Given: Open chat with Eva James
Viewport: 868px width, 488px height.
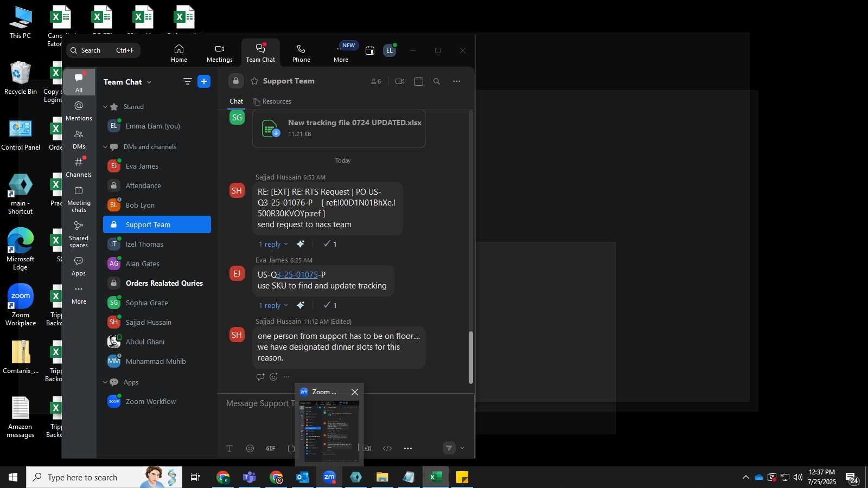Looking at the screenshot, I should click(x=157, y=166).
